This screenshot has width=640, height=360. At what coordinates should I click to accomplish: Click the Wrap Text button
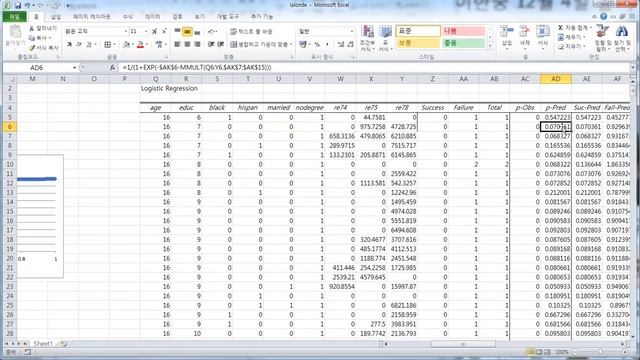click(251, 31)
